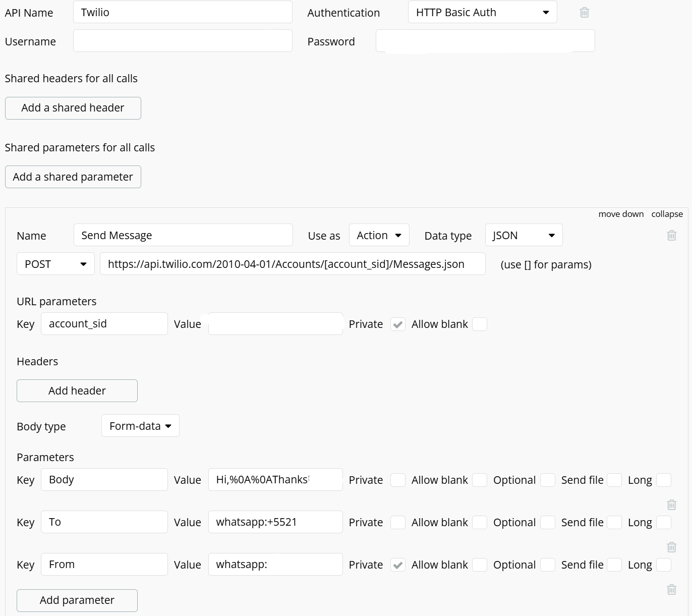
Task: Focus the Password input field
Action: pyautogui.click(x=485, y=41)
